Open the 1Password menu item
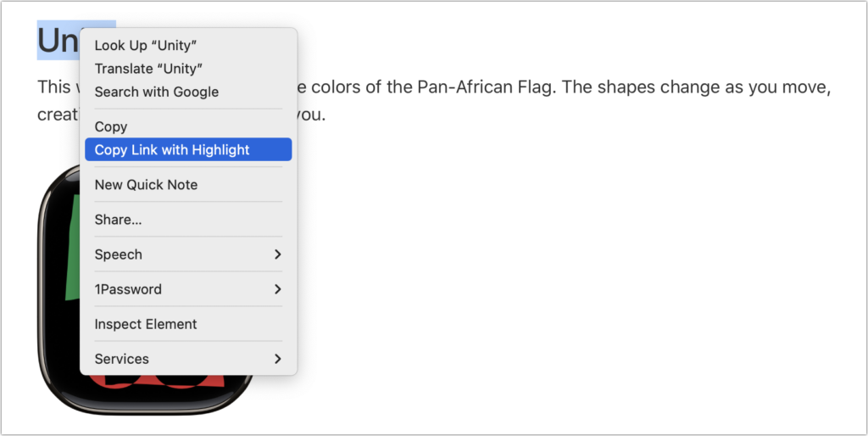 tap(128, 289)
